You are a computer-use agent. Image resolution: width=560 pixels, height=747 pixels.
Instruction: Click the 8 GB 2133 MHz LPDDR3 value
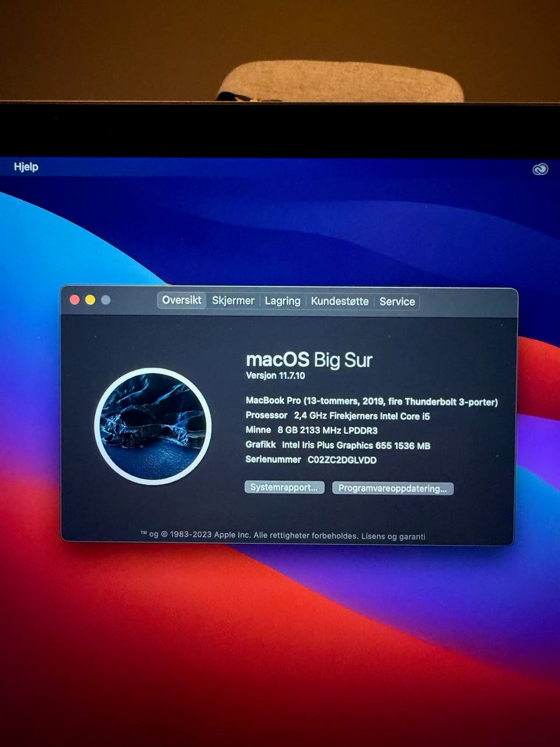[327, 431]
